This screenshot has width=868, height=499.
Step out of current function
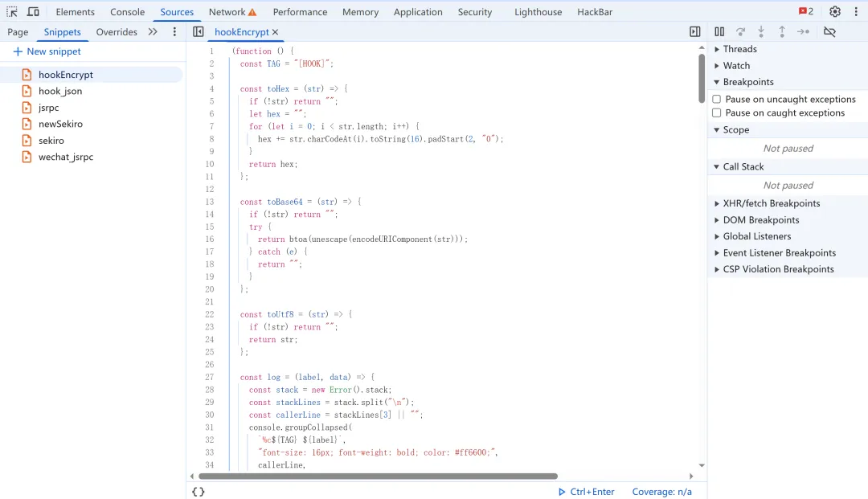[782, 31]
